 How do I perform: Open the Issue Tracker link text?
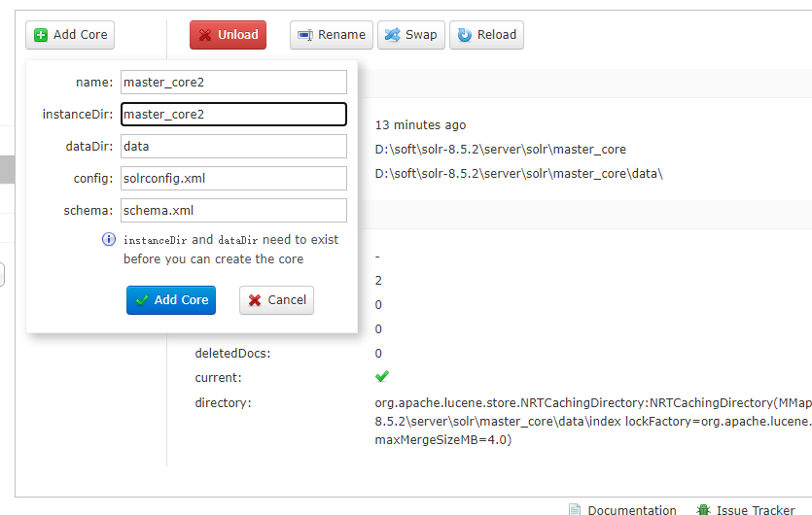[756, 510]
